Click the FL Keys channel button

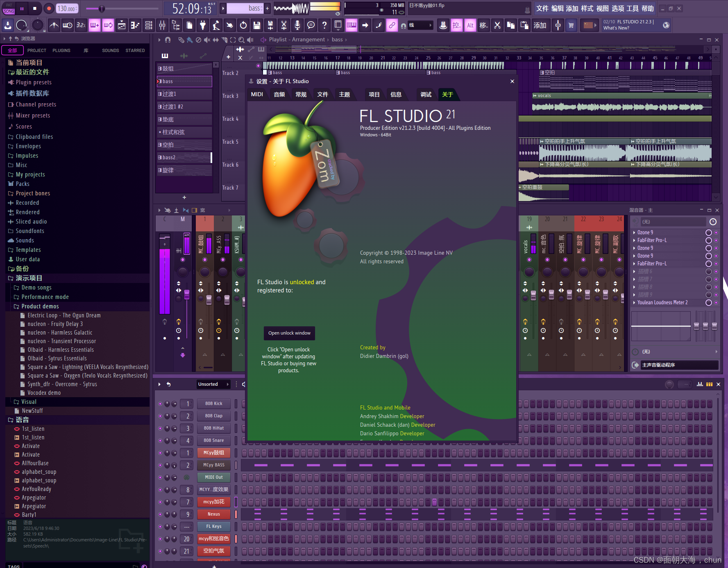click(214, 527)
